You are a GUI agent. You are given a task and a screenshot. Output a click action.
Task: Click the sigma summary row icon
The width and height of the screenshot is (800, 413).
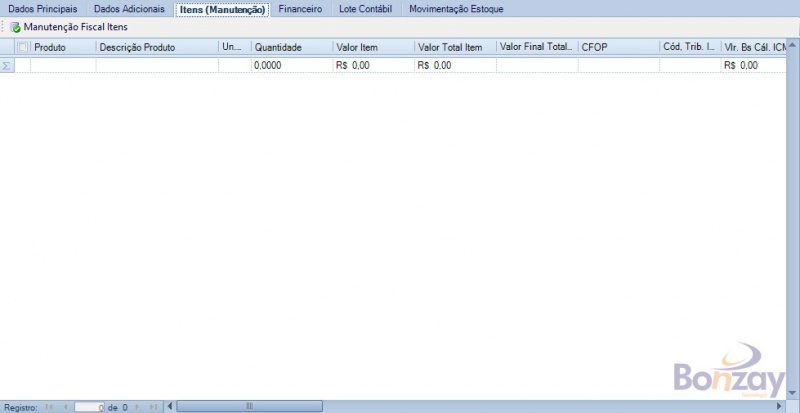pyautogui.click(x=7, y=65)
